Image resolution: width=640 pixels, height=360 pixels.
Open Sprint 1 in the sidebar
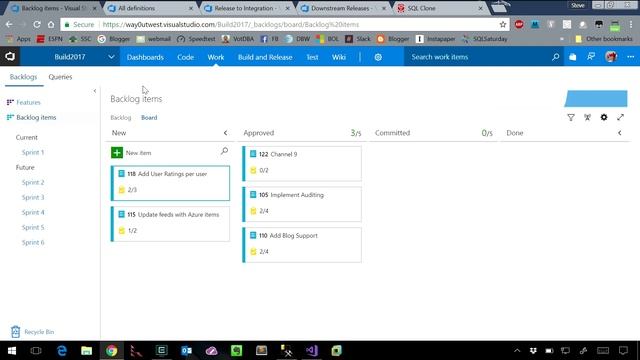pyautogui.click(x=33, y=152)
